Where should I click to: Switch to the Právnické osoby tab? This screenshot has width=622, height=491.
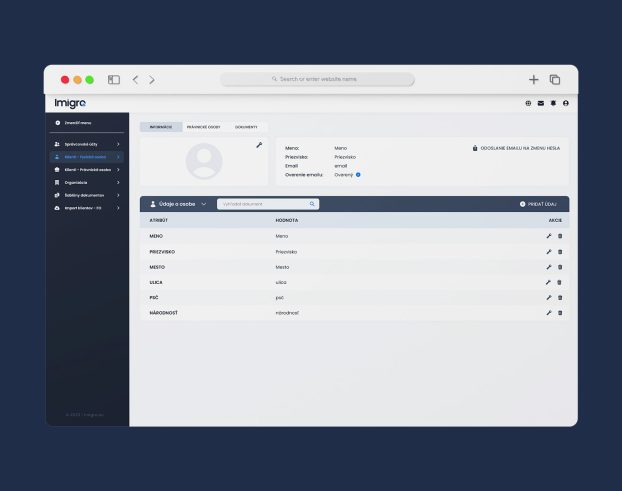(203, 127)
